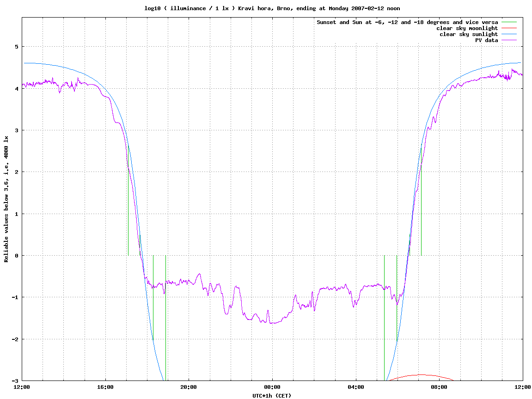
Task: Click the y-axis tick label -1
Action: [x=15, y=298]
